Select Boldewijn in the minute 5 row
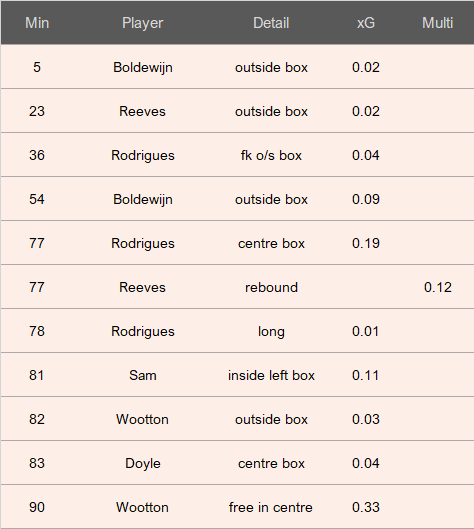 [143, 67]
